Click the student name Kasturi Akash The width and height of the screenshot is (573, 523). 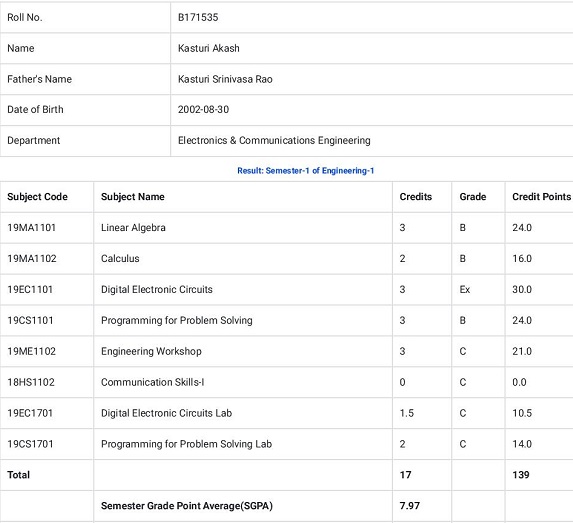point(209,48)
